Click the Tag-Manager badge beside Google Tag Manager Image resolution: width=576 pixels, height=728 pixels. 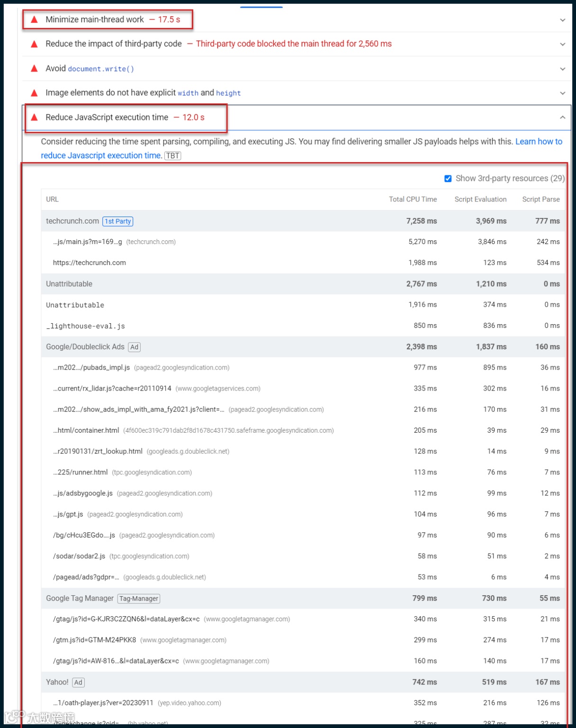(x=139, y=599)
